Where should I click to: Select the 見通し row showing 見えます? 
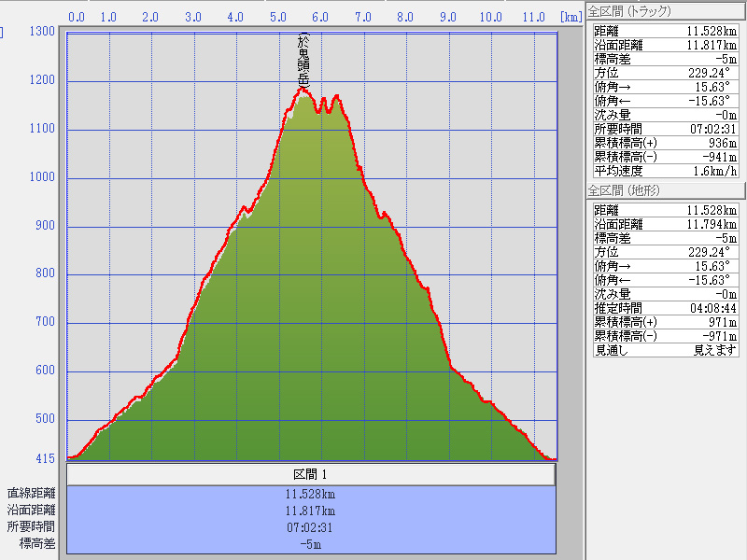pos(666,350)
